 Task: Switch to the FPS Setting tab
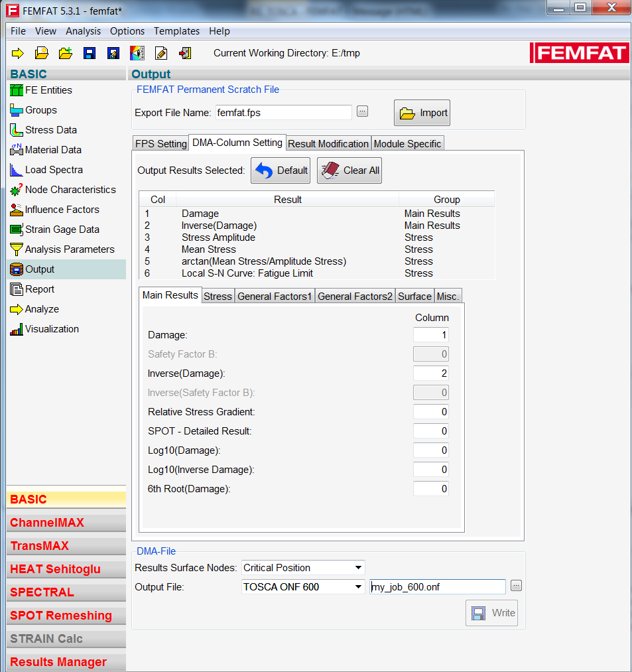(x=160, y=143)
